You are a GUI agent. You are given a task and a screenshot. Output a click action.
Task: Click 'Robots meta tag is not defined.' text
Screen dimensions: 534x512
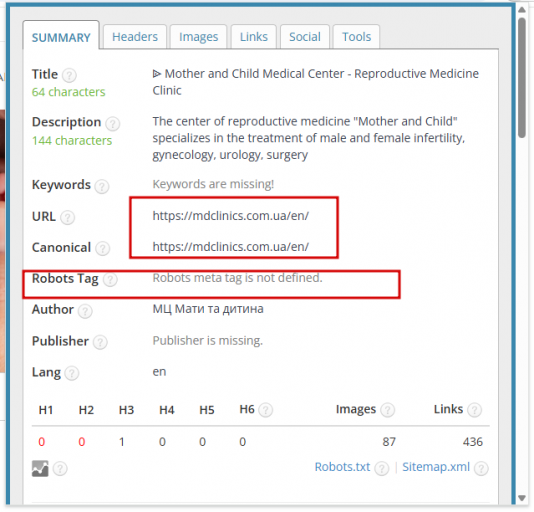coord(237,278)
